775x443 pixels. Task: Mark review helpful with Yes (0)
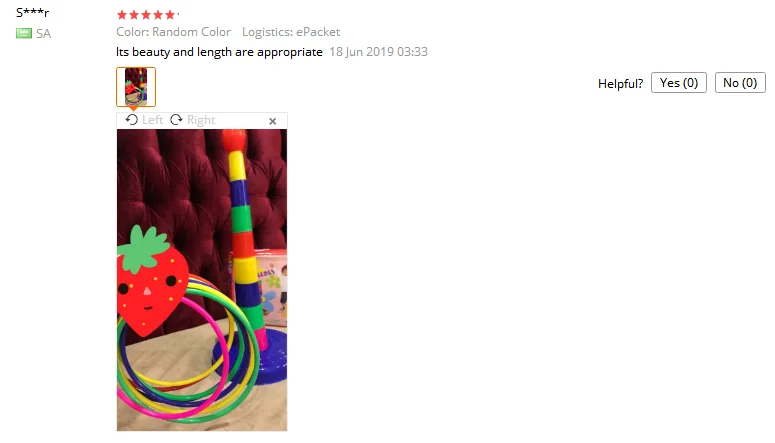tap(679, 83)
